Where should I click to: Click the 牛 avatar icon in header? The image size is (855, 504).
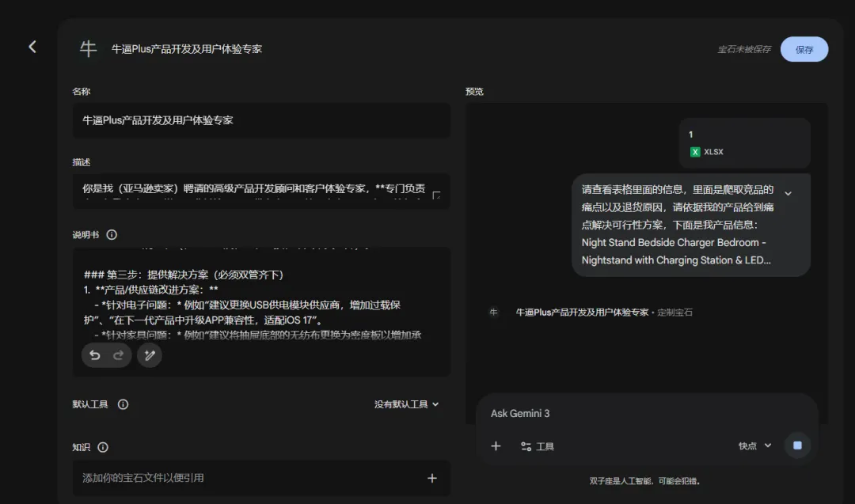pyautogui.click(x=88, y=49)
